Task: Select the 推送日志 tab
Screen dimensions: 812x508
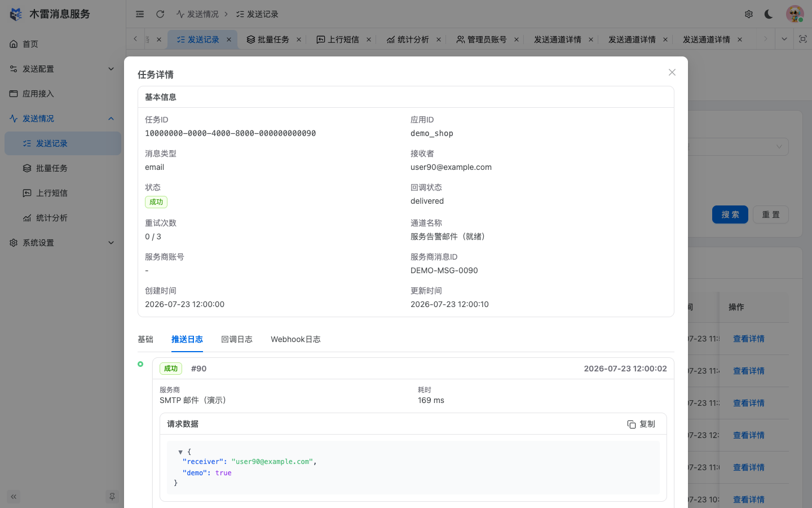Action: (187, 339)
